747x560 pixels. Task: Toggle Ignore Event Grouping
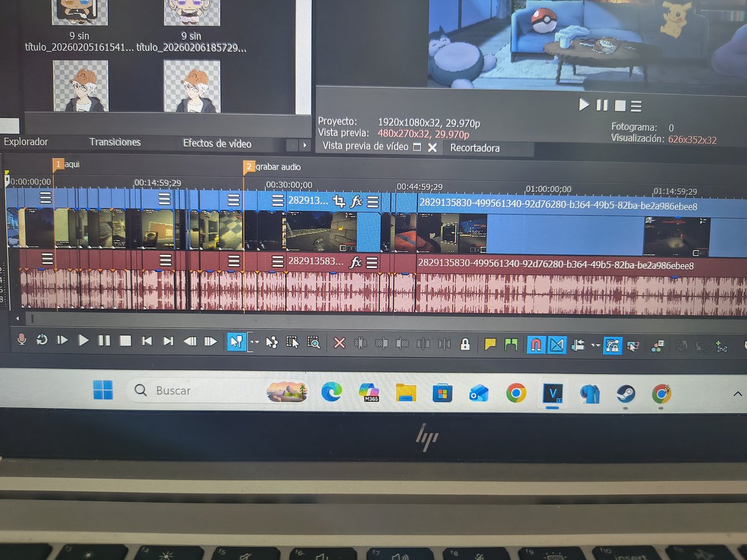pyautogui.click(x=634, y=346)
